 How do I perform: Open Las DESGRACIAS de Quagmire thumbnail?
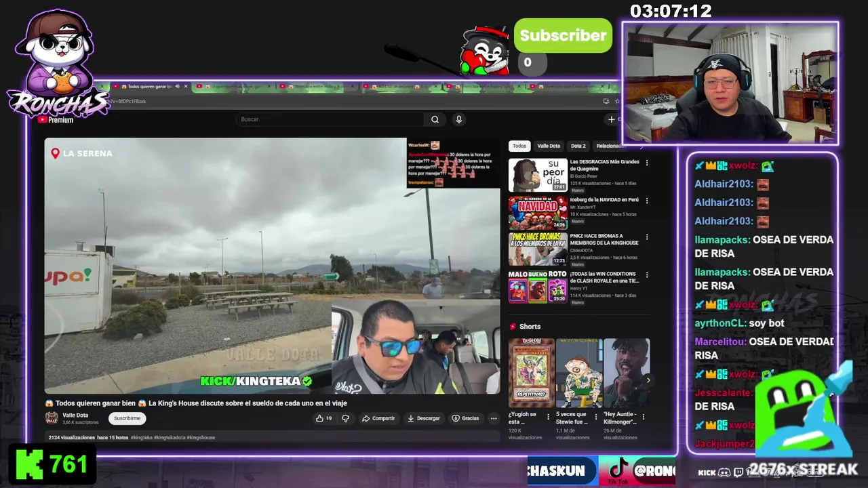[x=538, y=176]
